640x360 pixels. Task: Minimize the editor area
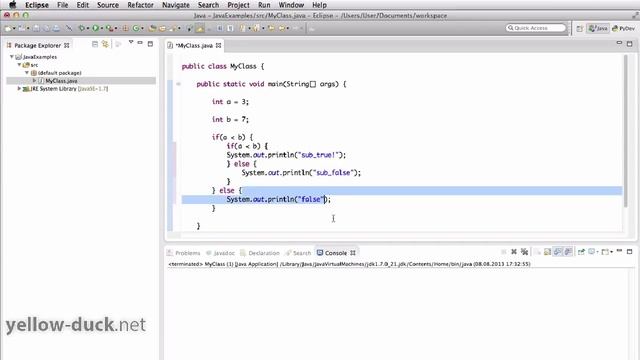(x=619, y=43)
